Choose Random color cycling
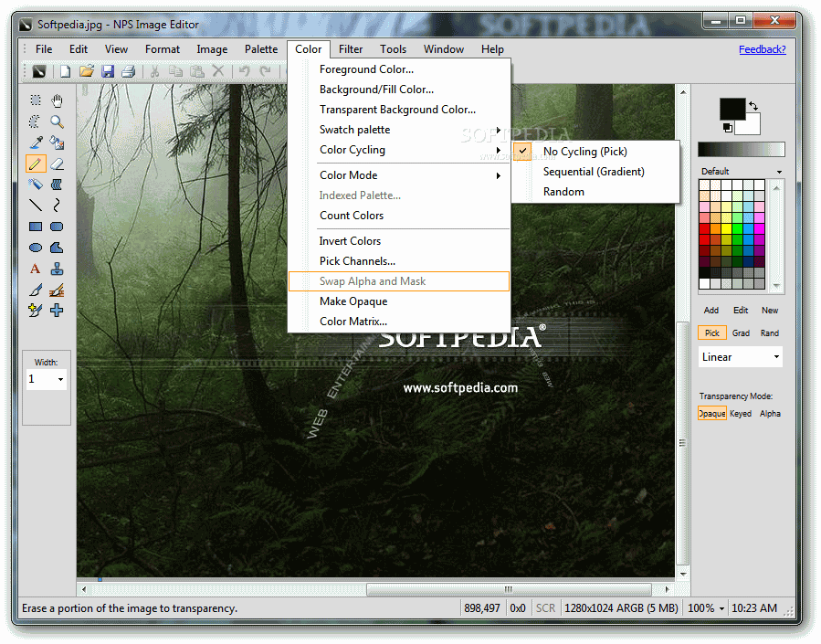The width and height of the screenshot is (821, 644). click(595, 192)
